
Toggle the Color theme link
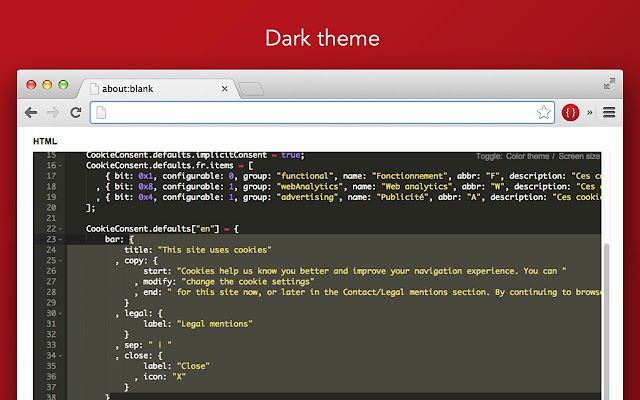pos(527,156)
